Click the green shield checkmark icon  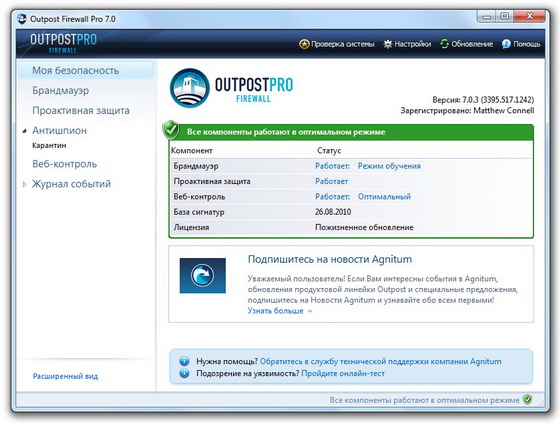pyautogui.click(x=171, y=130)
